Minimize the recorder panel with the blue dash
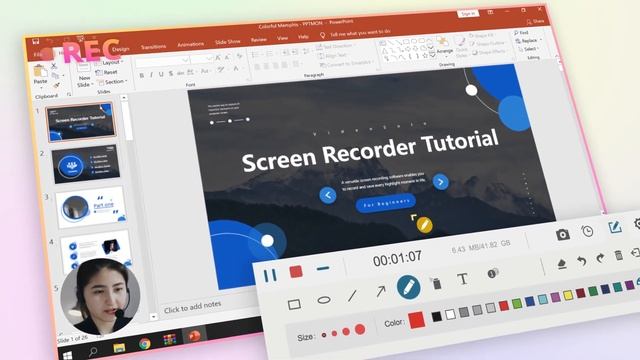 (x=323, y=268)
